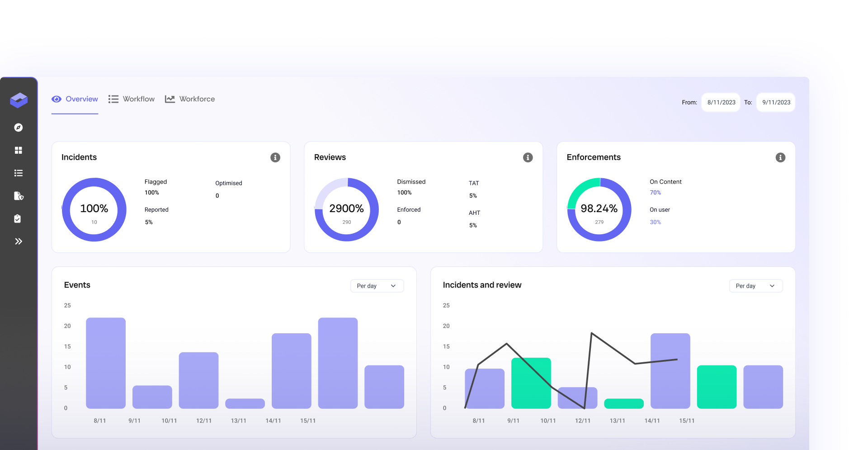The width and height of the screenshot is (868, 450).
Task: Switch to the Overview tab
Action: [x=75, y=99]
